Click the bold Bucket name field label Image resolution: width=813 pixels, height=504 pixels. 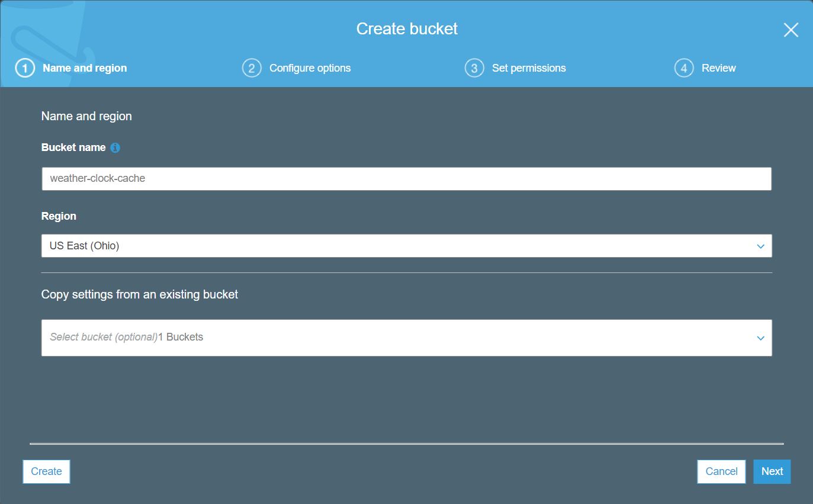point(73,147)
